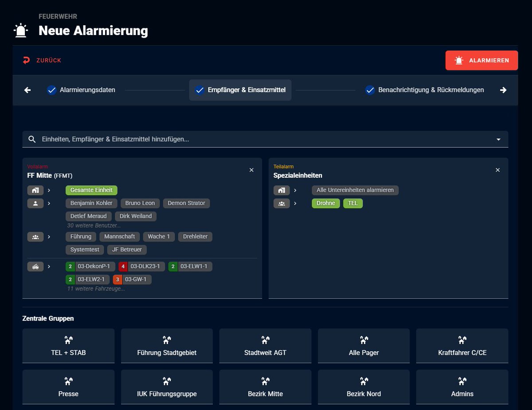Toggle the Gesamte Einheit chip
Viewport: 532px width, 410px height.
[91, 190]
